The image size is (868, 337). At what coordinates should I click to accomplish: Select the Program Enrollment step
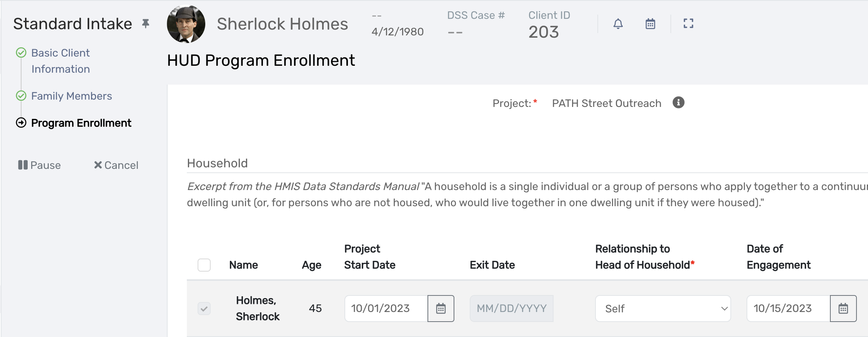point(81,123)
